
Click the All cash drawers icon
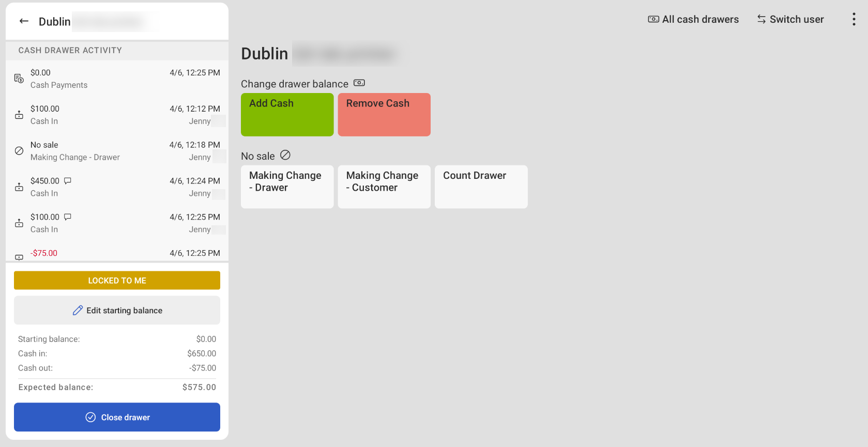coord(653,19)
